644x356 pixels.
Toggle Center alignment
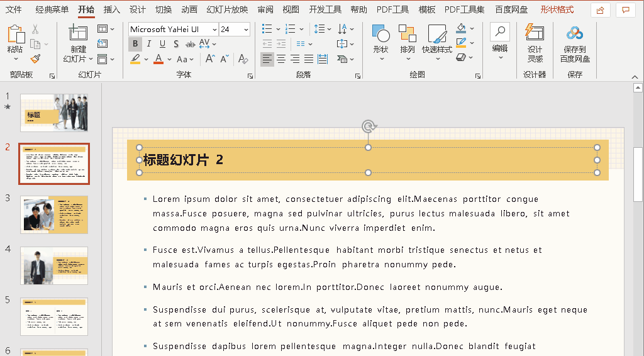[281, 59]
